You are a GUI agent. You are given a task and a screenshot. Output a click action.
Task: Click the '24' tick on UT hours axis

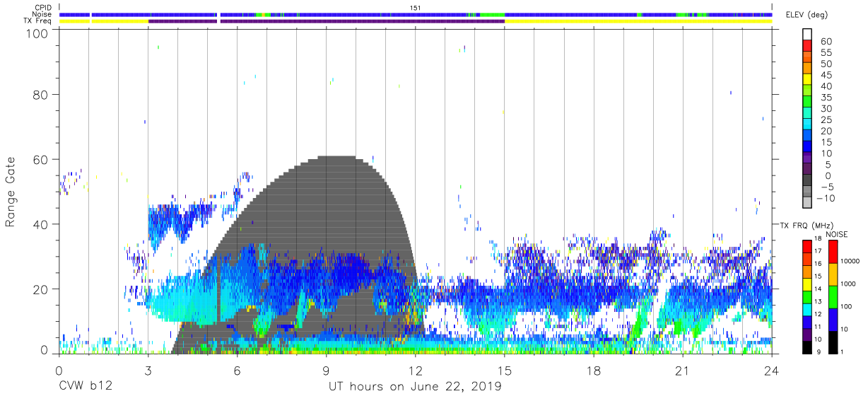pos(772,370)
